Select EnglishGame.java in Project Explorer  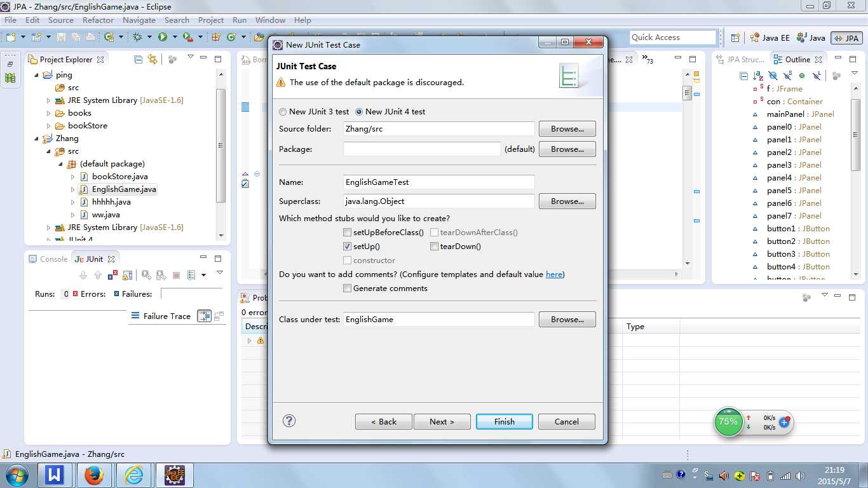click(124, 189)
